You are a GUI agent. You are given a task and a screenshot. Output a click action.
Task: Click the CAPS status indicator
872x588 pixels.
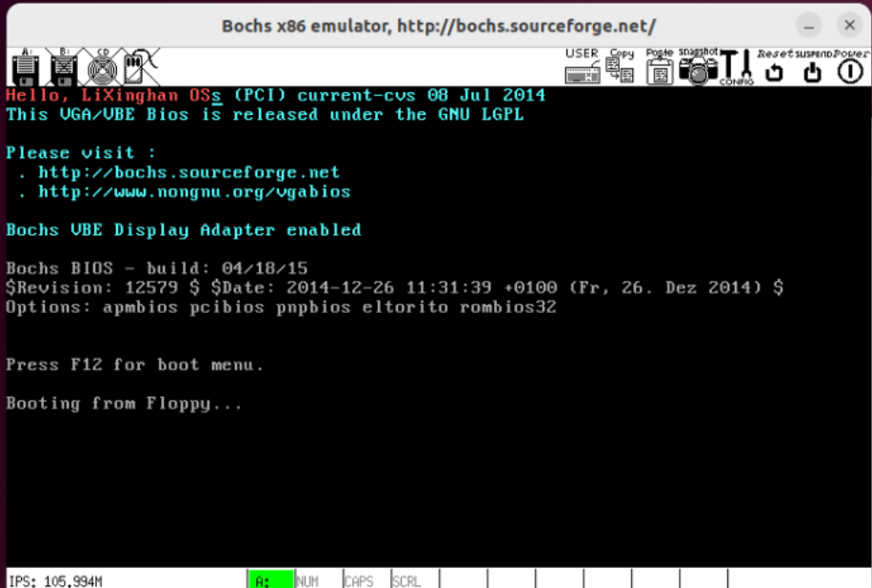coord(367,579)
